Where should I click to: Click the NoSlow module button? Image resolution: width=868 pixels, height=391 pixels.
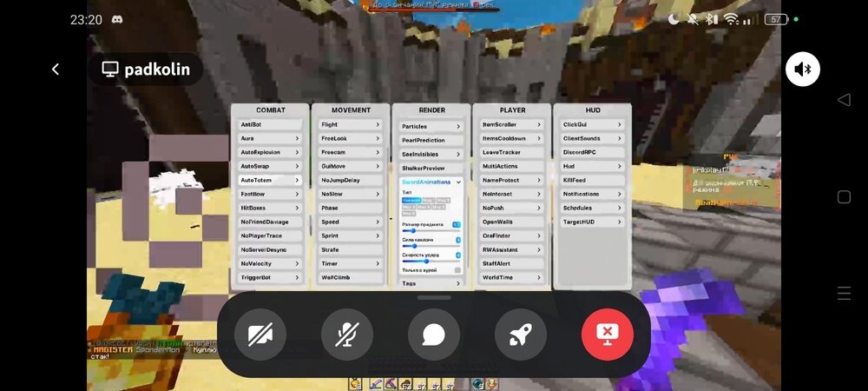click(x=351, y=194)
